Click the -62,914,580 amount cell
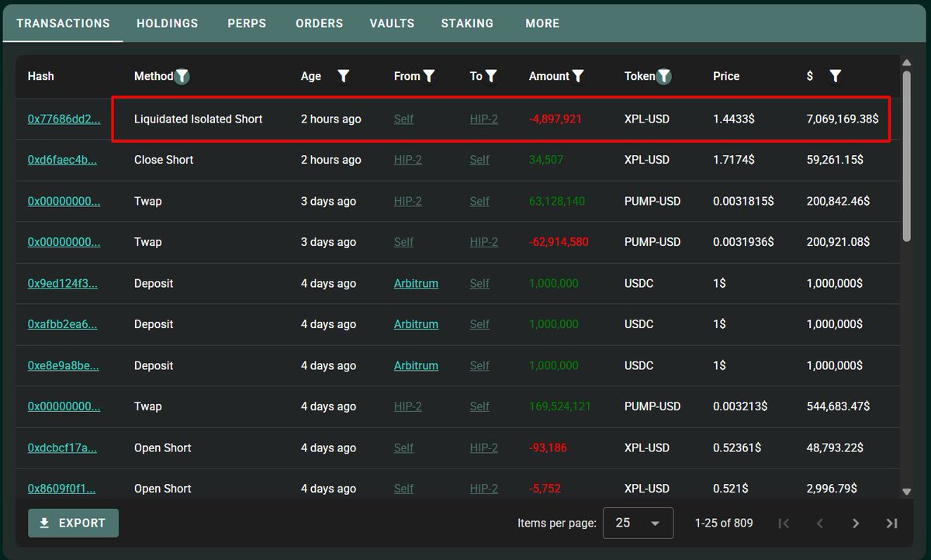 (559, 242)
